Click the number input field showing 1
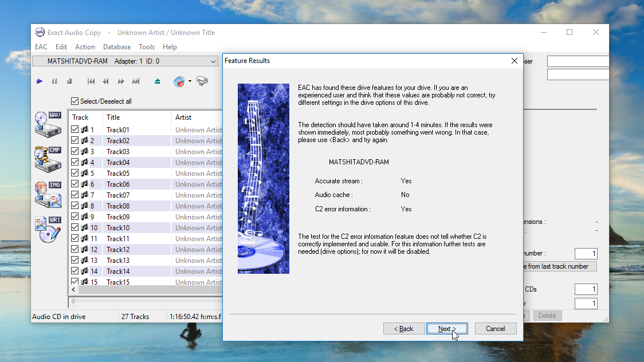This screenshot has width=644, height=362. pos(586,253)
